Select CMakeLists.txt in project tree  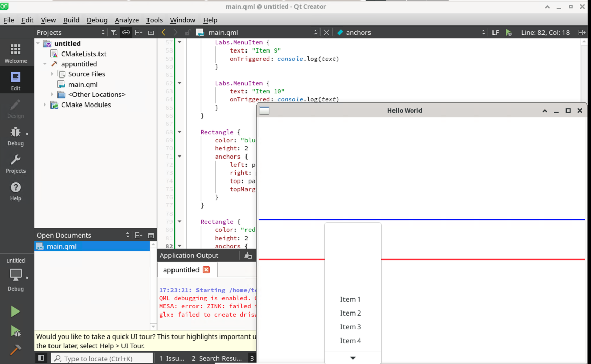point(84,54)
